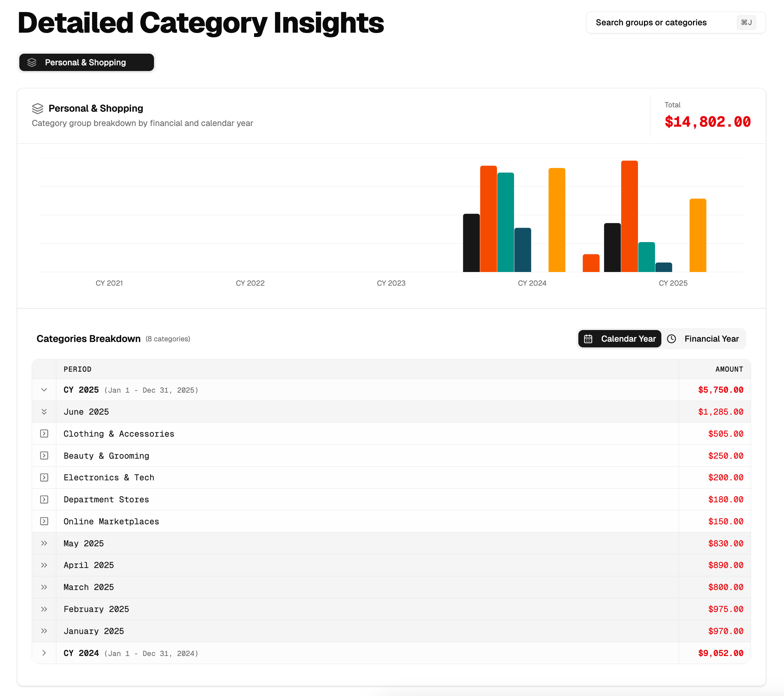This screenshot has height=696, width=784.
Task: Open transaction details for Clothing & Accessories
Action: tap(44, 434)
